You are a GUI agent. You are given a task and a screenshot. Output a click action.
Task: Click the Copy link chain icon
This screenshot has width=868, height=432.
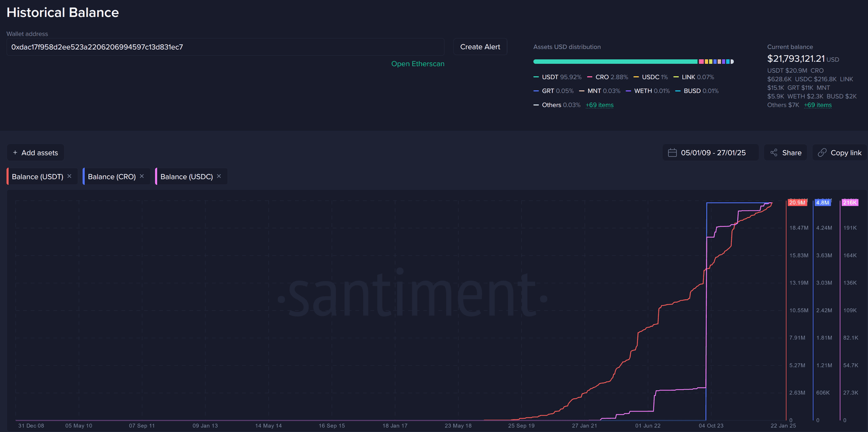click(822, 152)
